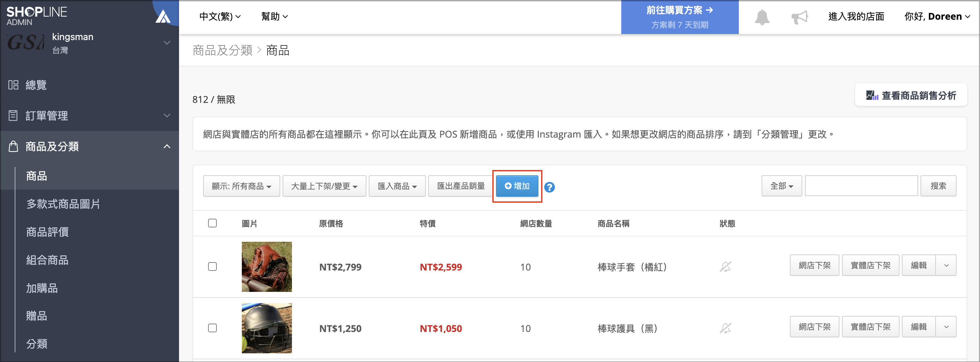980x362 pixels.
Task: Click the 商品名稱 column header
Action: coord(613,223)
